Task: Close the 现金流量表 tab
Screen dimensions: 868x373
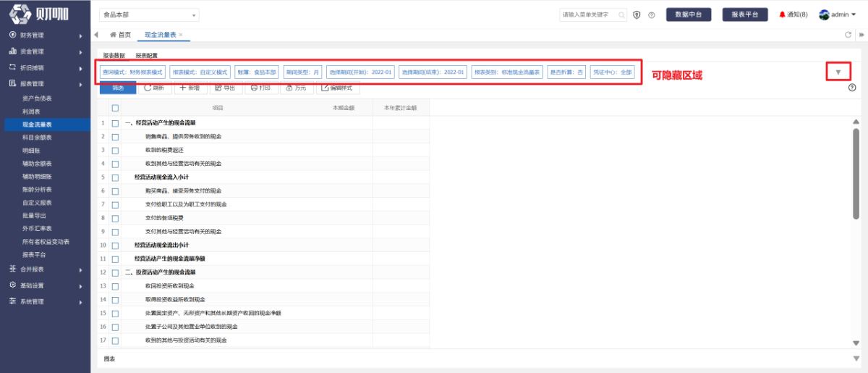Action: (x=181, y=35)
